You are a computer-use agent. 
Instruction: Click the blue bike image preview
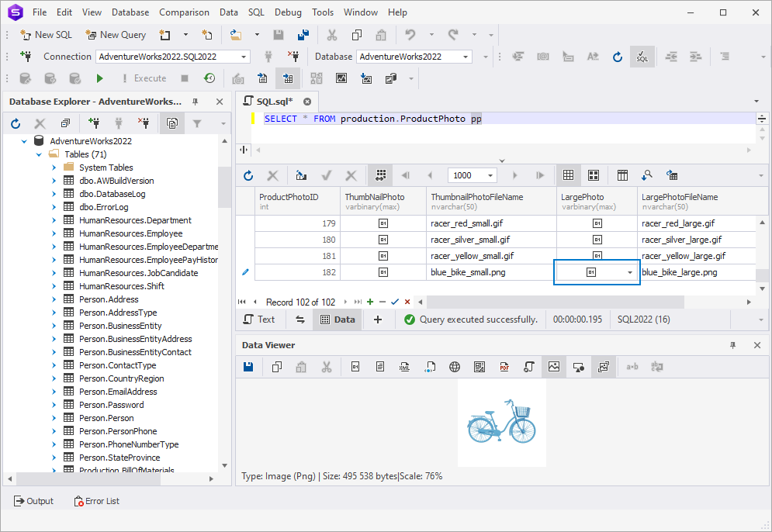[x=502, y=422]
